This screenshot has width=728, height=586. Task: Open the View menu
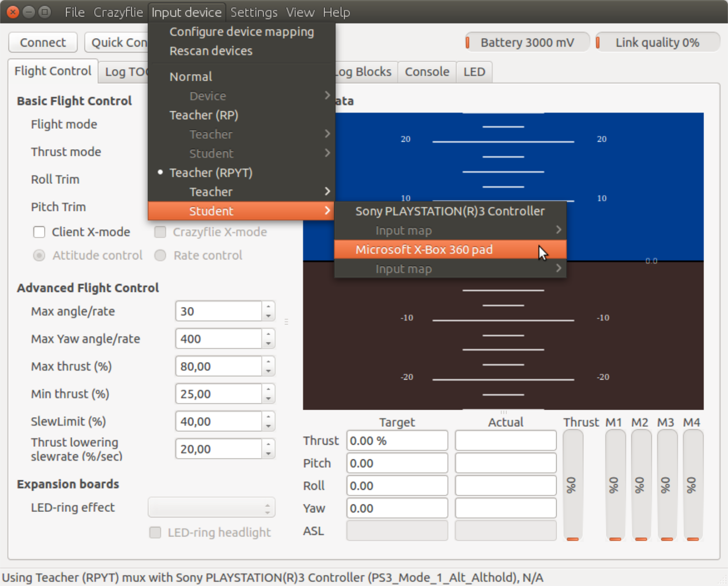click(x=300, y=12)
